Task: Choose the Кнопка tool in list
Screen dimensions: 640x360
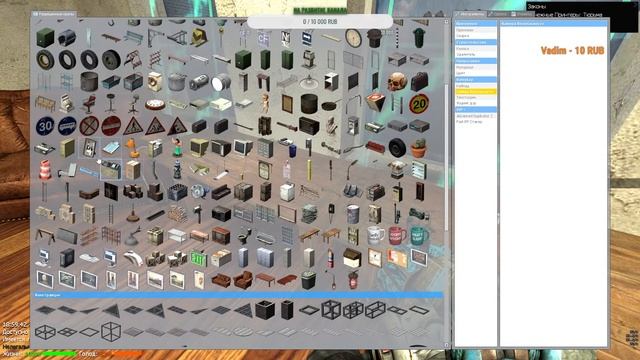Action: 476,49
